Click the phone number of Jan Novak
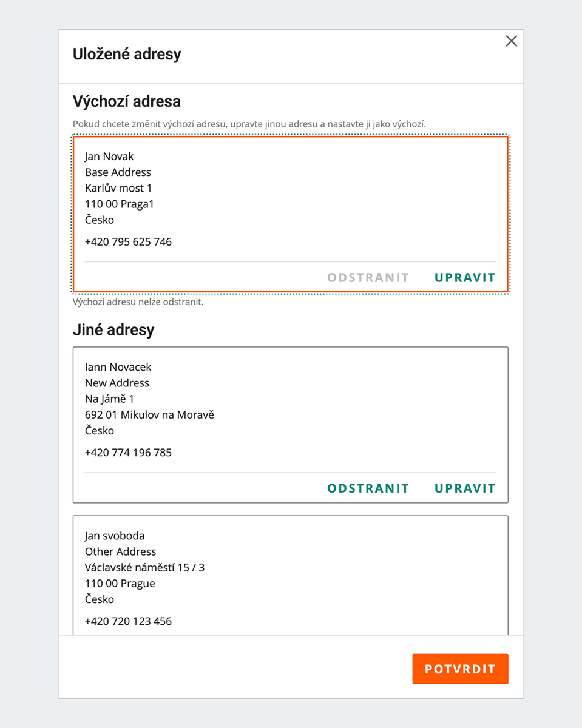The image size is (582, 728). (x=128, y=241)
